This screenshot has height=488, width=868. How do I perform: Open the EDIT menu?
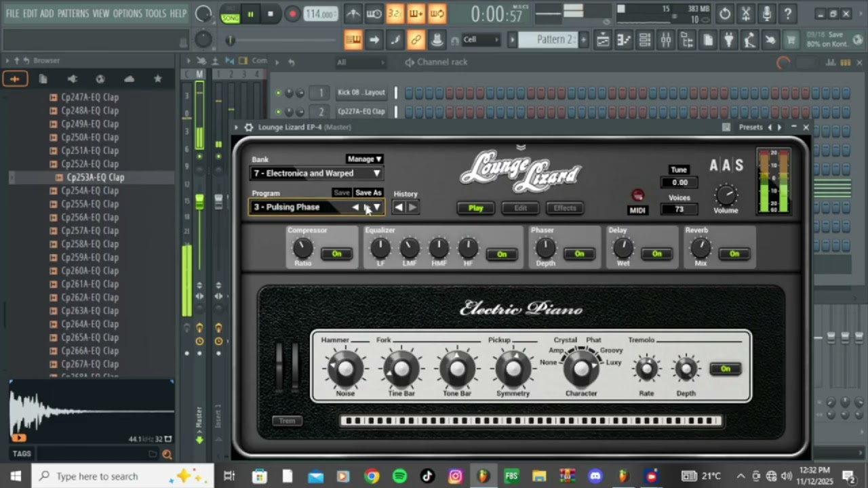(x=31, y=14)
